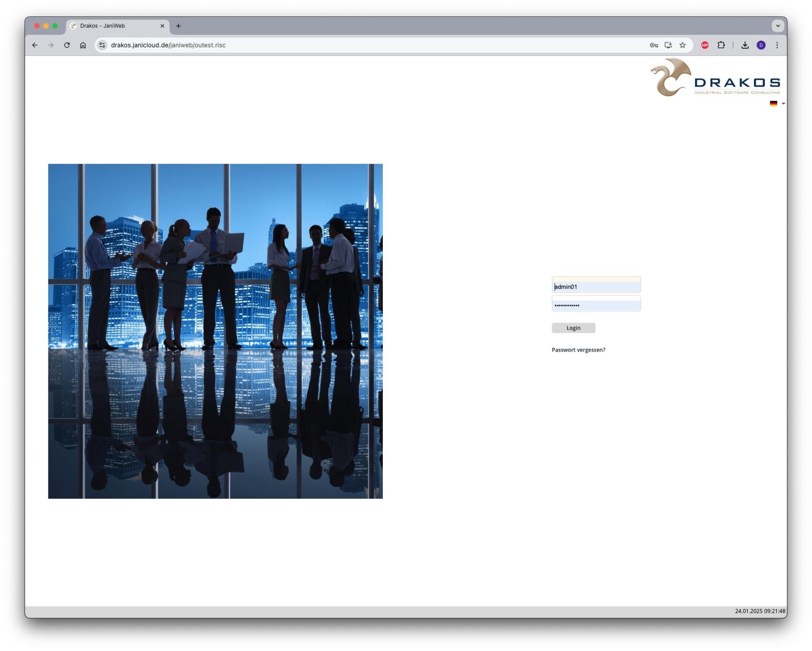
Task: Open the German flag language dropdown
Action: [777, 104]
